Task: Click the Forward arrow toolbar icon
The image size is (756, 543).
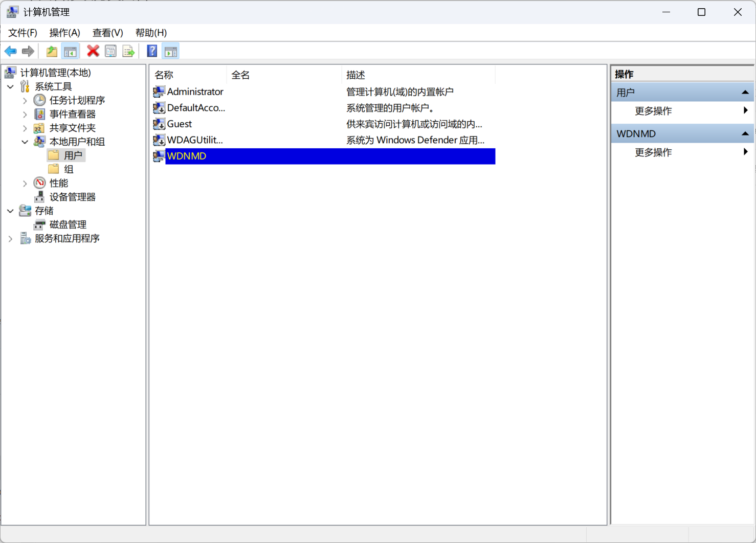Action: pyautogui.click(x=28, y=51)
